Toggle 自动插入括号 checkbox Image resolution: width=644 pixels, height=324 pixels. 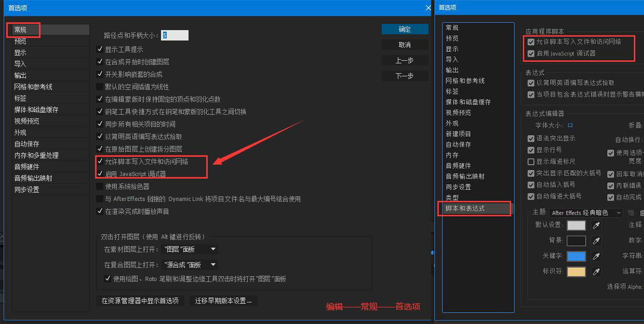tap(531, 185)
